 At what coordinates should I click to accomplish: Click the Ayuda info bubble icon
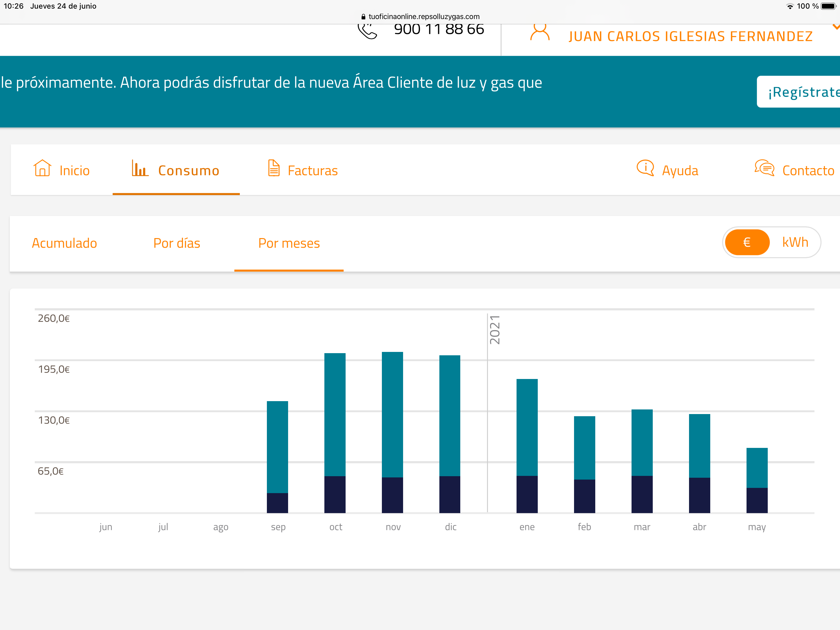pos(645,168)
